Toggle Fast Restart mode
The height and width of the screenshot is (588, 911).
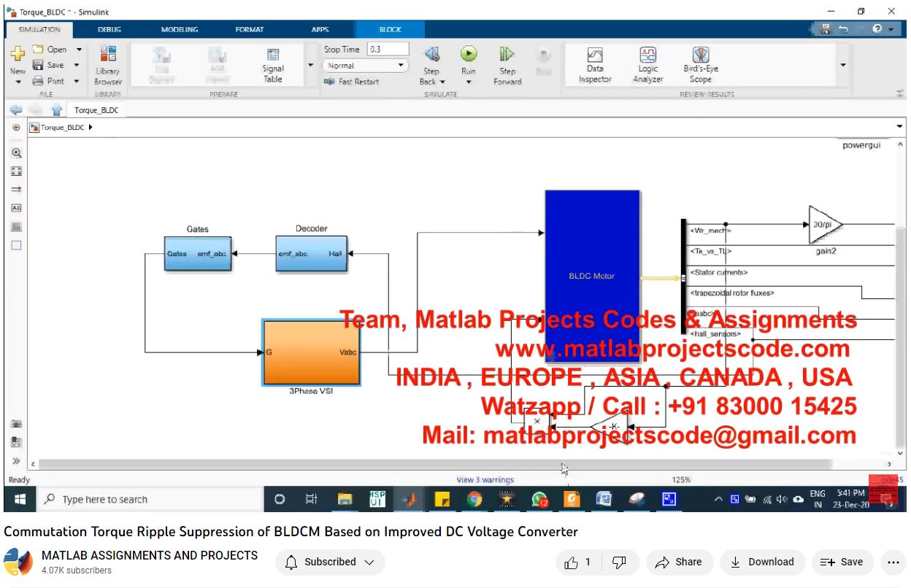pos(352,82)
